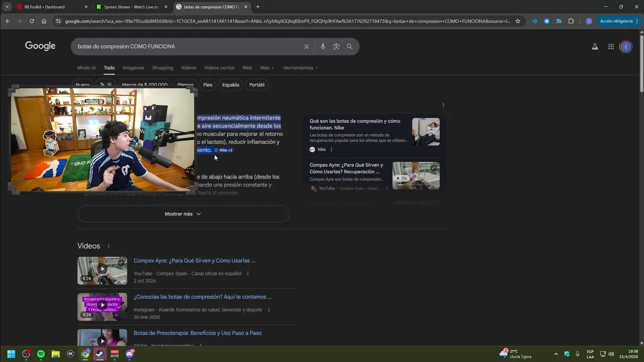Open OBS Studio from the taskbar
The width and height of the screenshot is (644, 362).
point(26,354)
